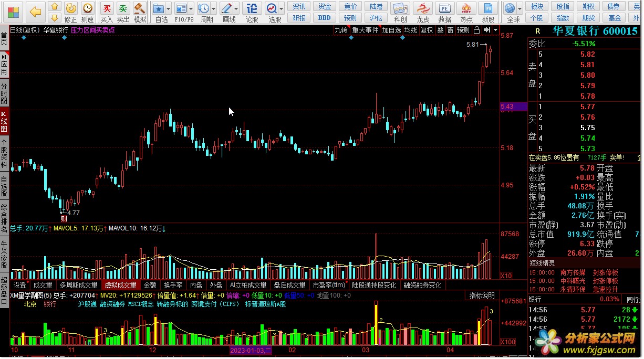Open 指标说明 indicator description
The image size is (644, 359).
pyautogui.click(x=482, y=295)
